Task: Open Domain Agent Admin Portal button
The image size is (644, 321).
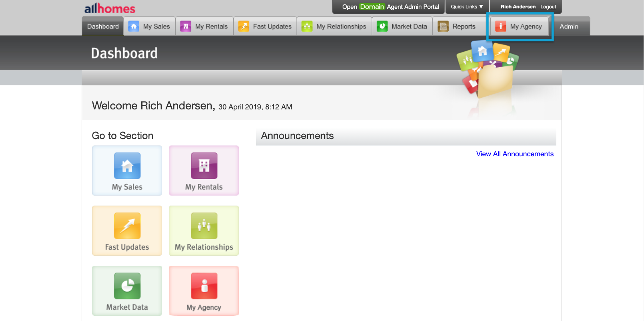Action: [390, 7]
